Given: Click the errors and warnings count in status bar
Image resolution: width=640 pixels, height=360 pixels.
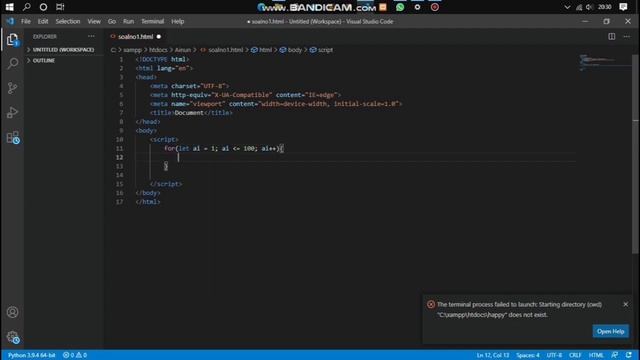Looking at the screenshot, I should tap(75, 355).
